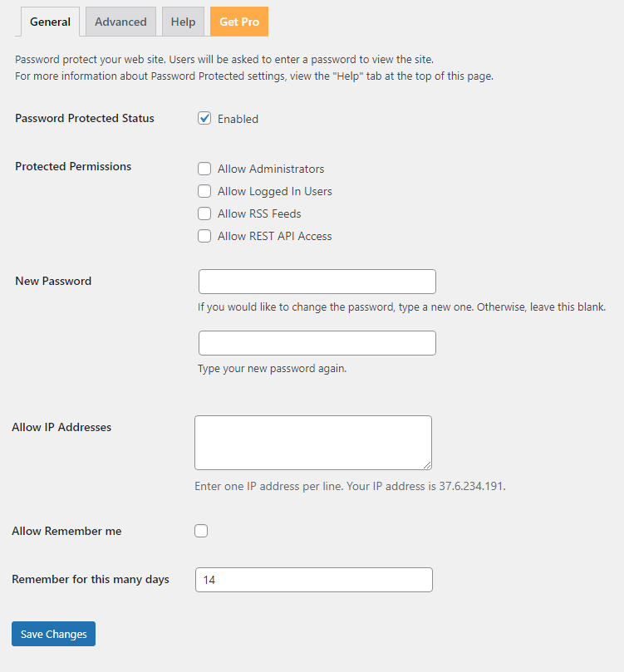Click the retype new password field
This screenshot has width=624, height=672.
(317, 343)
